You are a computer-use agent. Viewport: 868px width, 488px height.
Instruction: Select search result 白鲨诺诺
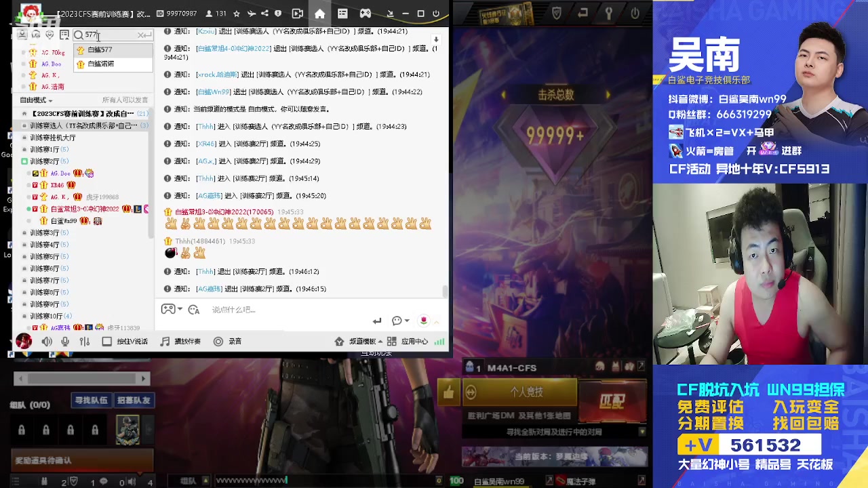[x=113, y=64]
